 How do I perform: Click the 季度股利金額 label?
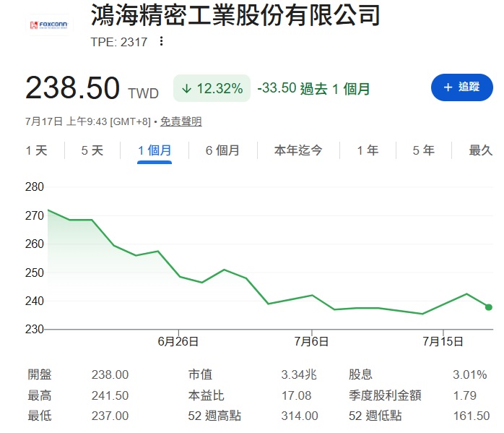coord(385,395)
